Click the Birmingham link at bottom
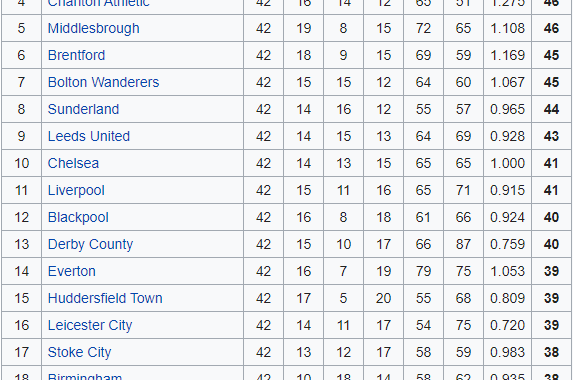The height and width of the screenshot is (380, 573). click(85, 376)
